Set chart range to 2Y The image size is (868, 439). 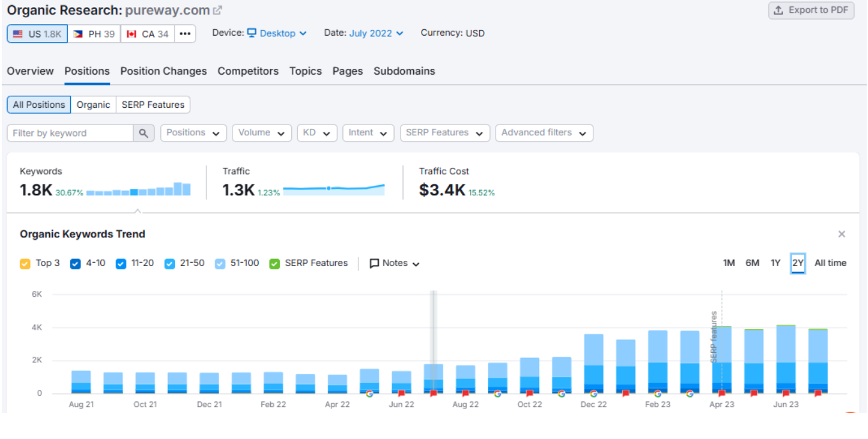pos(798,263)
